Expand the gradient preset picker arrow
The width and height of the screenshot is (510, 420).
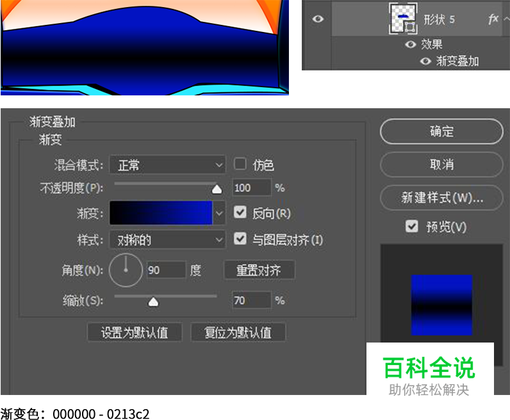[x=220, y=213]
